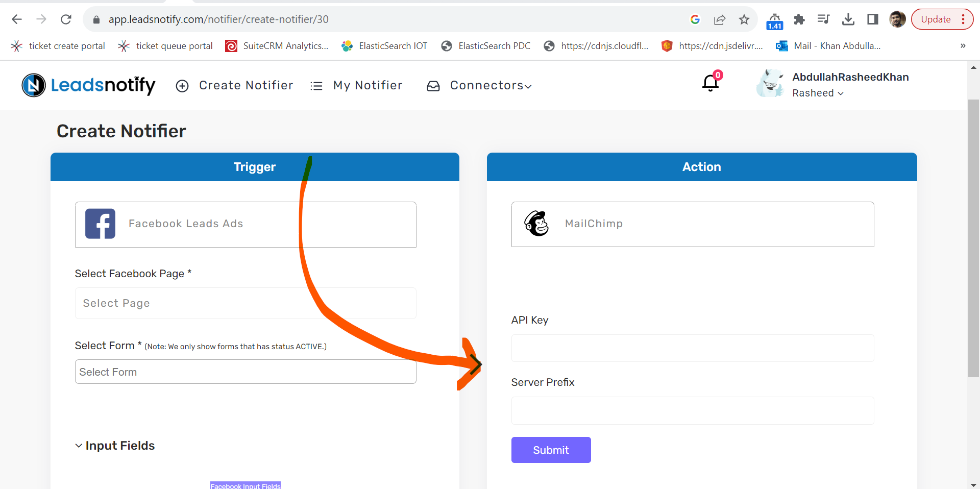Open My Notifier menu item
980x489 pixels.
pyautogui.click(x=356, y=85)
